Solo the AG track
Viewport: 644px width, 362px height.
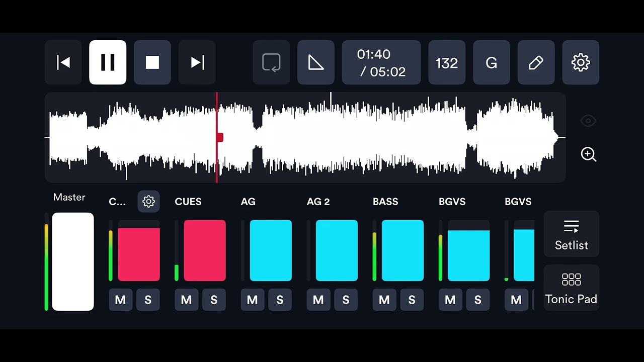pyautogui.click(x=280, y=300)
